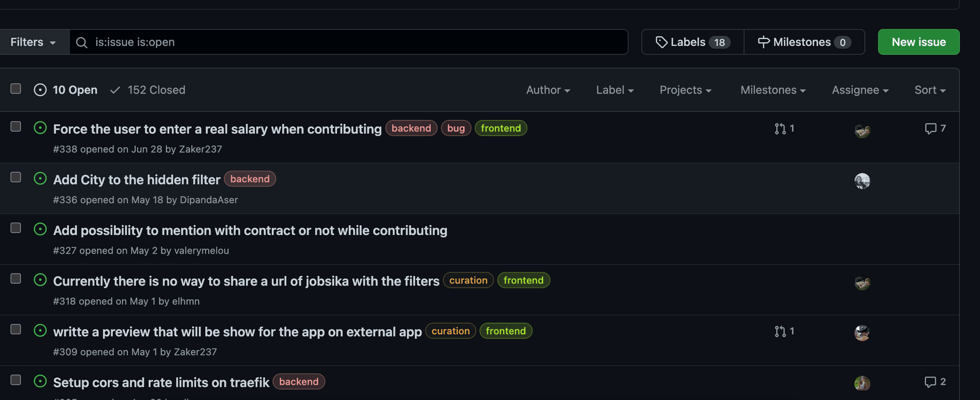Viewport: 980px width, 400px height.
Task: Click backend label on Add City issue
Action: pyautogui.click(x=250, y=179)
